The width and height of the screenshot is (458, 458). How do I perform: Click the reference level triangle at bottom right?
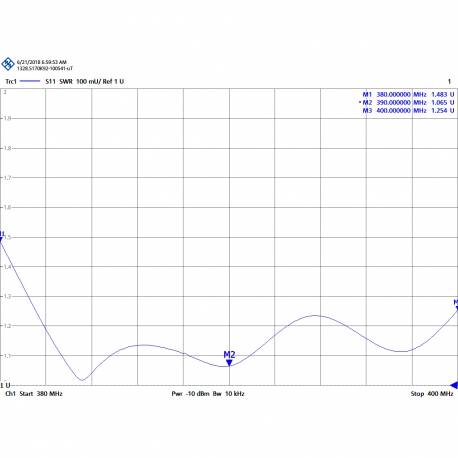[454, 385]
